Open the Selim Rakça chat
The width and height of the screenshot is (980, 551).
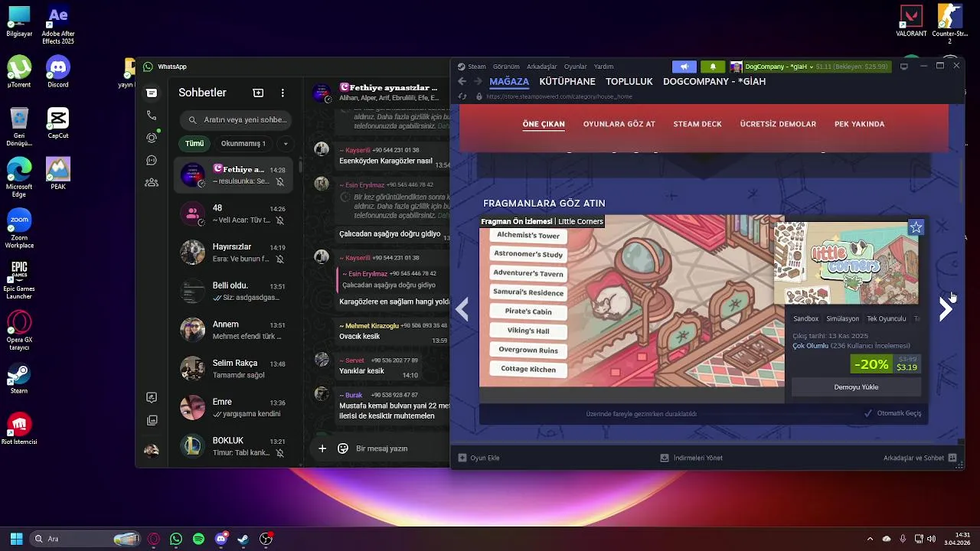[235, 369]
